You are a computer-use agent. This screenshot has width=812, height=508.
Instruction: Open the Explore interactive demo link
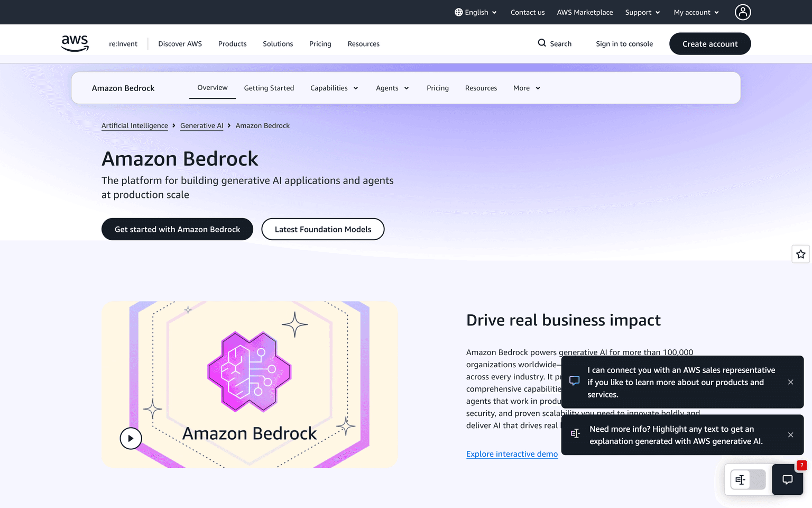pos(512,454)
